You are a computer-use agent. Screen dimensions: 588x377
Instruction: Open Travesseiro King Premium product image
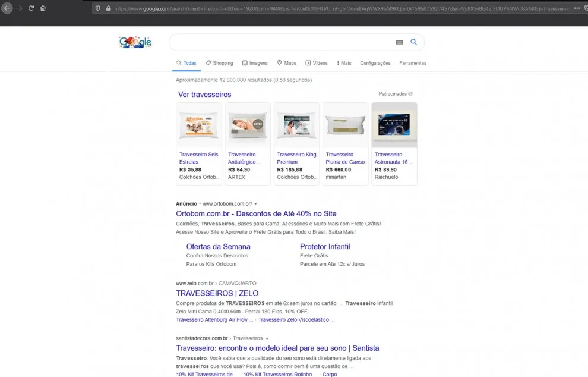point(296,125)
